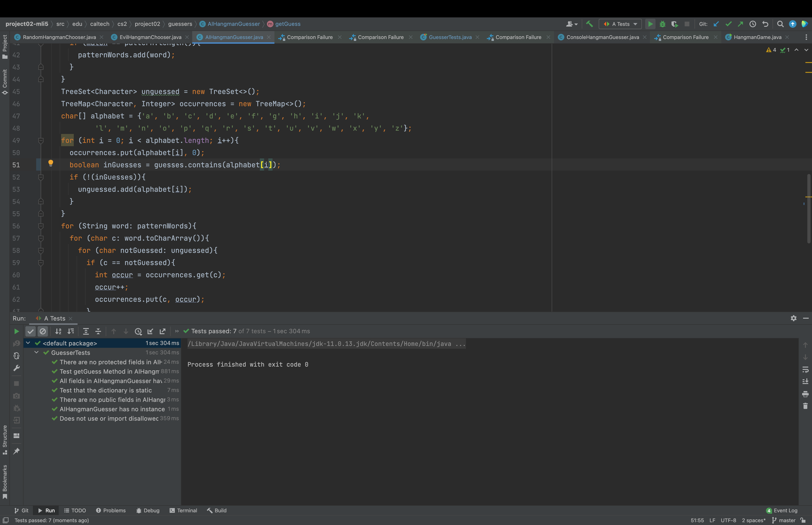Open Git history clock icon
This screenshot has width=812, height=525.
(753, 24)
